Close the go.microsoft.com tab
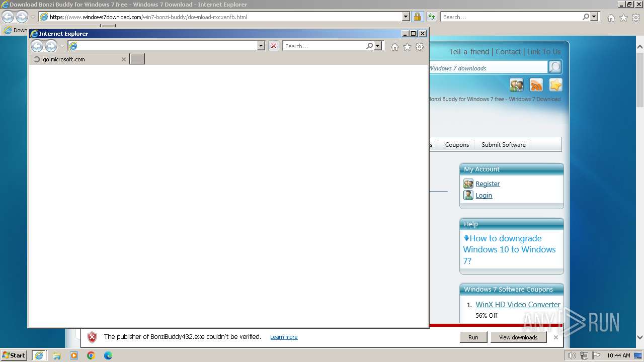The image size is (644, 362). [x=124, y=59]
